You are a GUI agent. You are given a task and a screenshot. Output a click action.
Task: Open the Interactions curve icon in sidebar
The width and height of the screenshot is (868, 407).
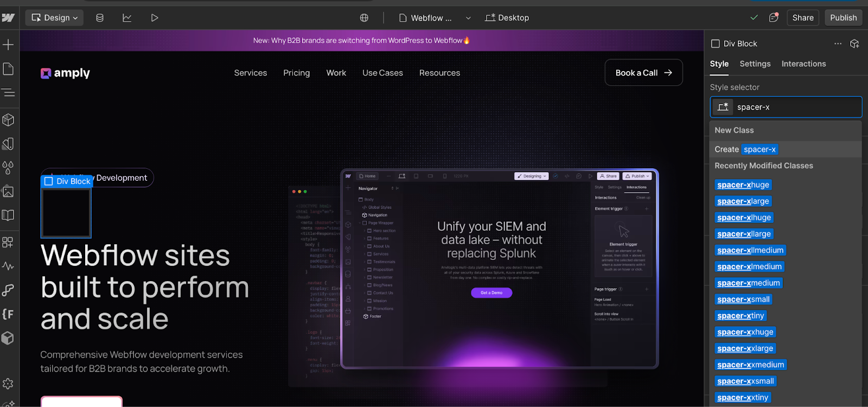tap(8, 290)
